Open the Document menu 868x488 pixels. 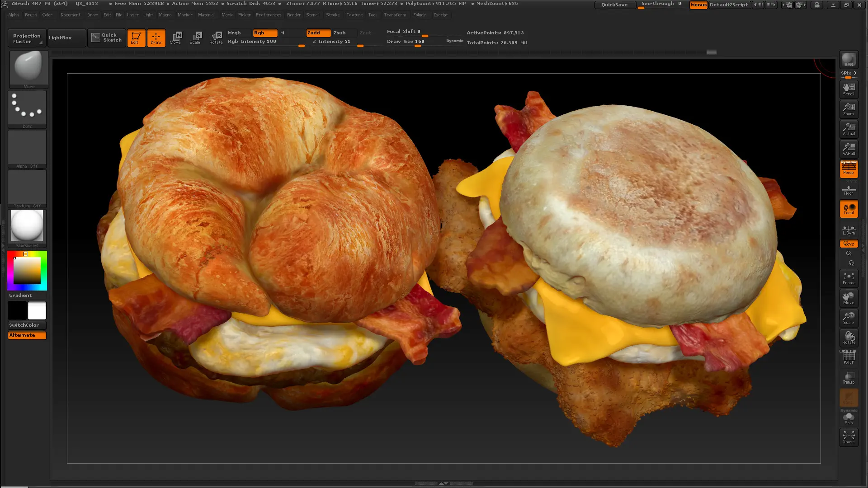pyautogui.click(x=70, y=15)
